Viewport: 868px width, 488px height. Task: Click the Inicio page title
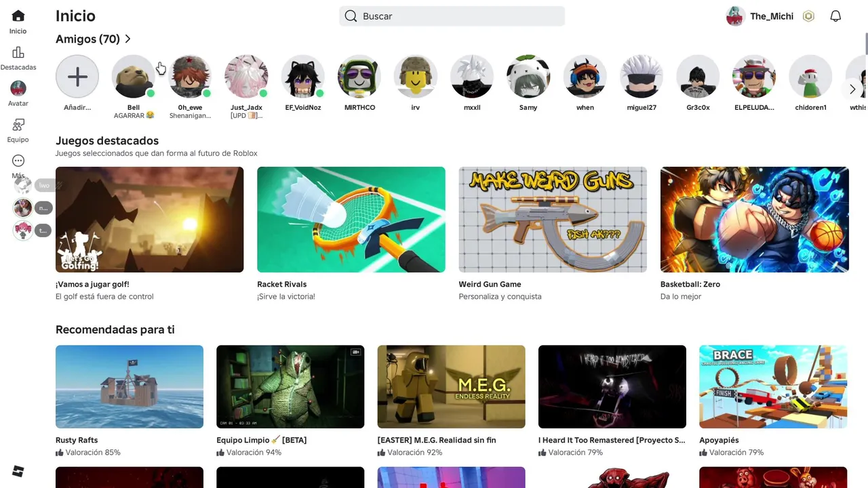(x=75, y=16)
